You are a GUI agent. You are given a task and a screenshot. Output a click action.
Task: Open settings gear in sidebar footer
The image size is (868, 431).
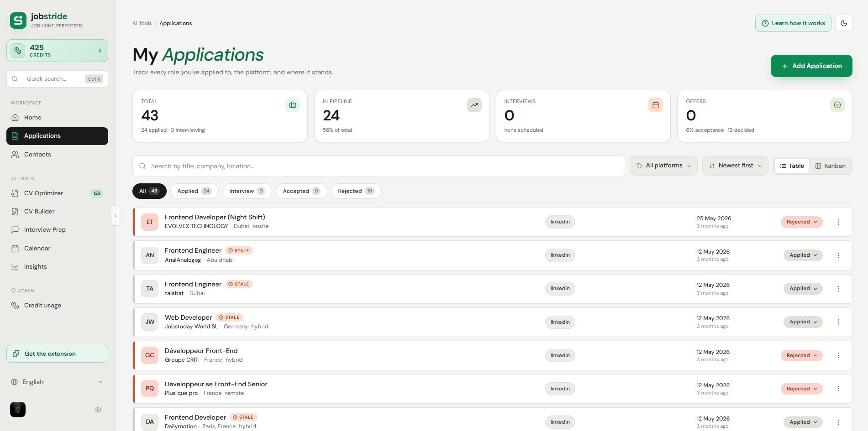[98, 410]
